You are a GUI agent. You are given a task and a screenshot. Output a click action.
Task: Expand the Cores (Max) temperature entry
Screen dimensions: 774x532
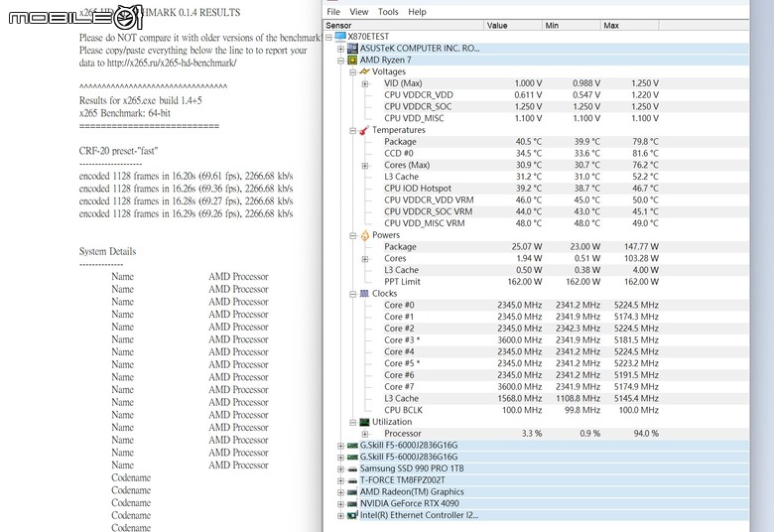[x=365, y=166]
